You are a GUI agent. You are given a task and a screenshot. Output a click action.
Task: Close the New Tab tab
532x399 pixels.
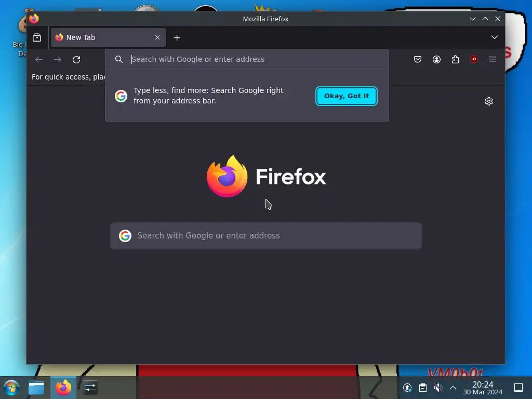tap(157, 37)
